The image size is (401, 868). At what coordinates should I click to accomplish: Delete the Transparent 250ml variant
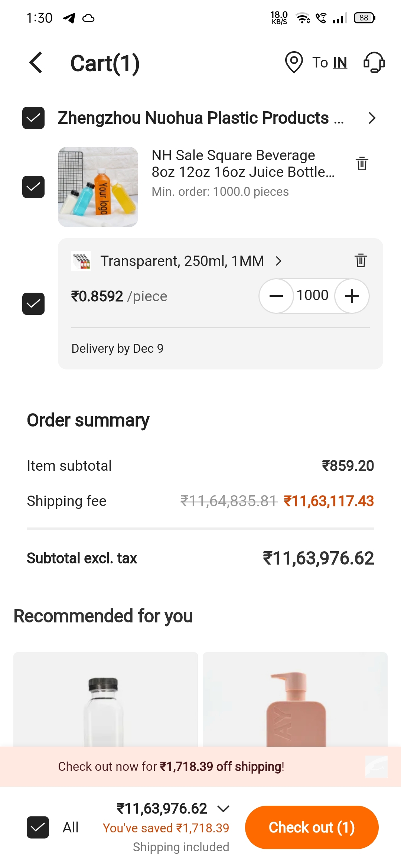click(x=361, y=260)
